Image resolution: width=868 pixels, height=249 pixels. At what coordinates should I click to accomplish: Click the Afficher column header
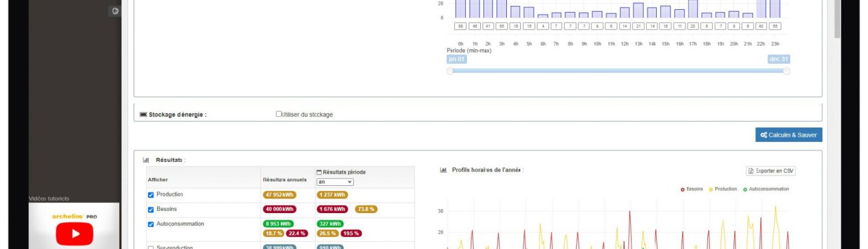pos(157,180)
